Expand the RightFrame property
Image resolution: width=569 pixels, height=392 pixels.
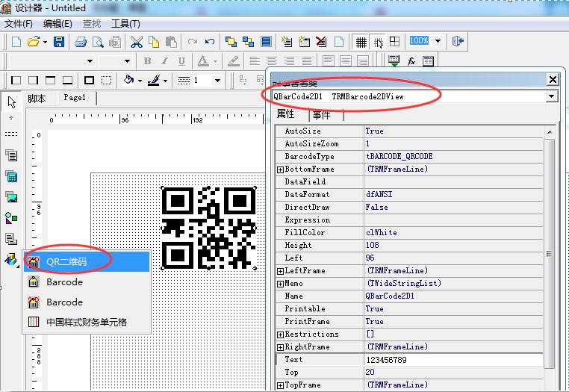click(x=280, y=347)
